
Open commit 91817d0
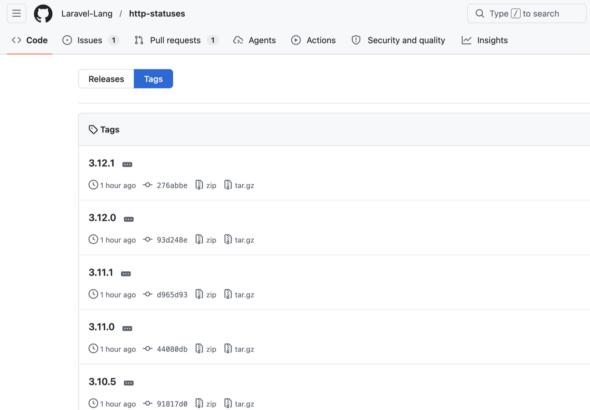coord(172,404)
